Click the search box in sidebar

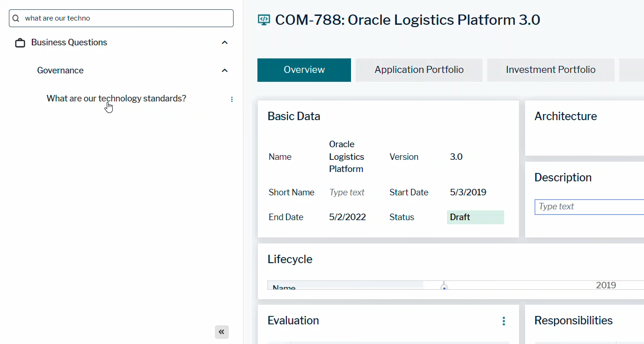[x=126, y=18]
